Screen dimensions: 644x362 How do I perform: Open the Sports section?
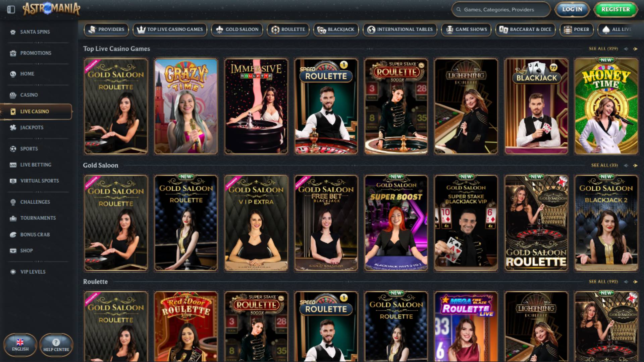[x=30, y=148]
